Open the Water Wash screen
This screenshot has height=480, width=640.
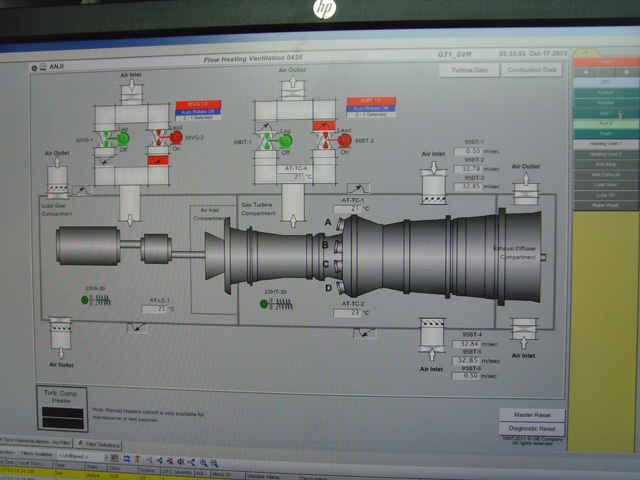coord(606,205)
